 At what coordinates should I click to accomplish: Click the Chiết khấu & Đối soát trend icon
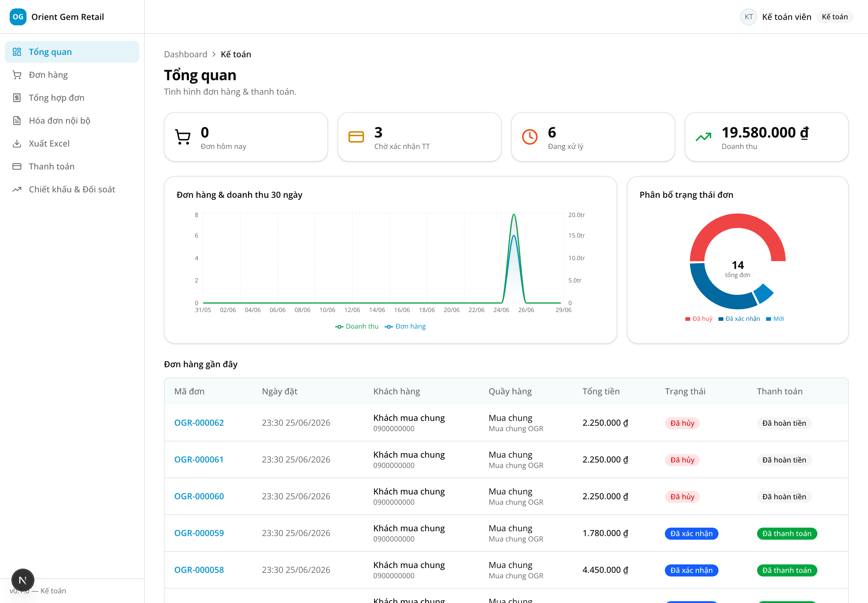coord(17,189)
